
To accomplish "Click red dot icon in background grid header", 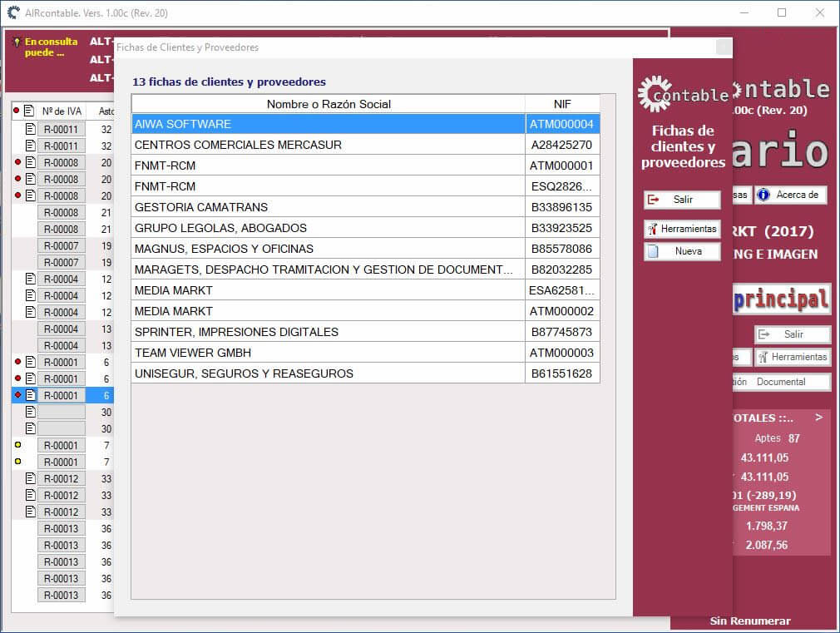I will pyautogui.click(x=17, y=111).
